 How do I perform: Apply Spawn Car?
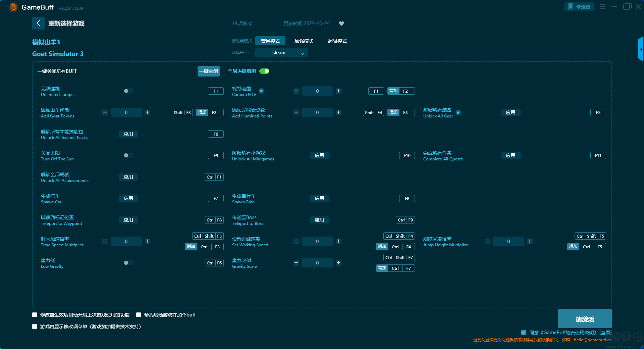[x=128, y=198]
